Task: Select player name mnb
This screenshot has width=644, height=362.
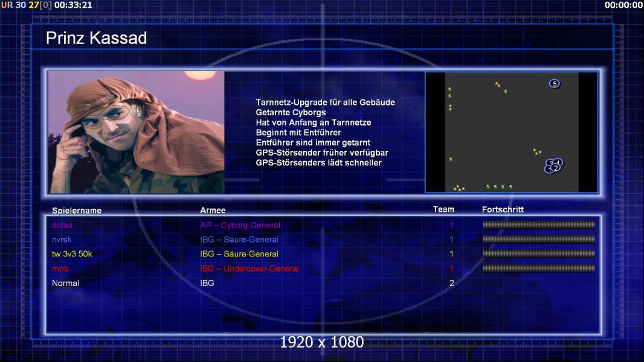Action: (60, 268)
